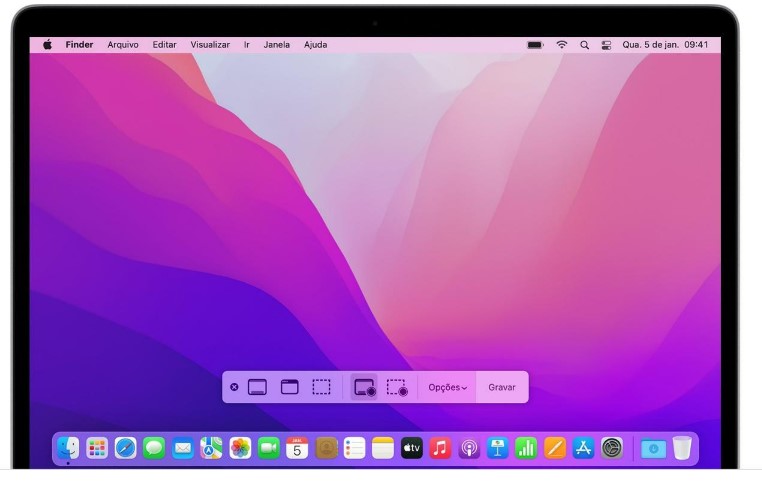This screenshot has height=487, width=762.
Task: Select Capture Selected Portion dashed-rectangle icon
Action: [321, 387]
